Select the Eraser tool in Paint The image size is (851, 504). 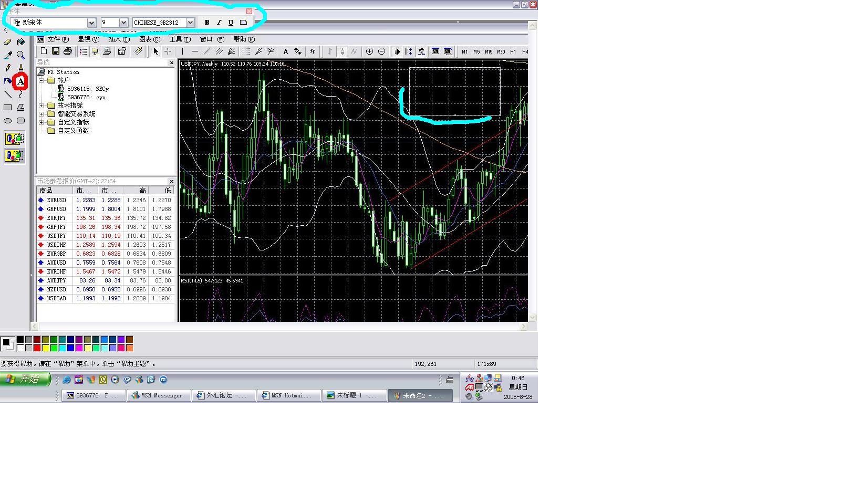point(7,42)
